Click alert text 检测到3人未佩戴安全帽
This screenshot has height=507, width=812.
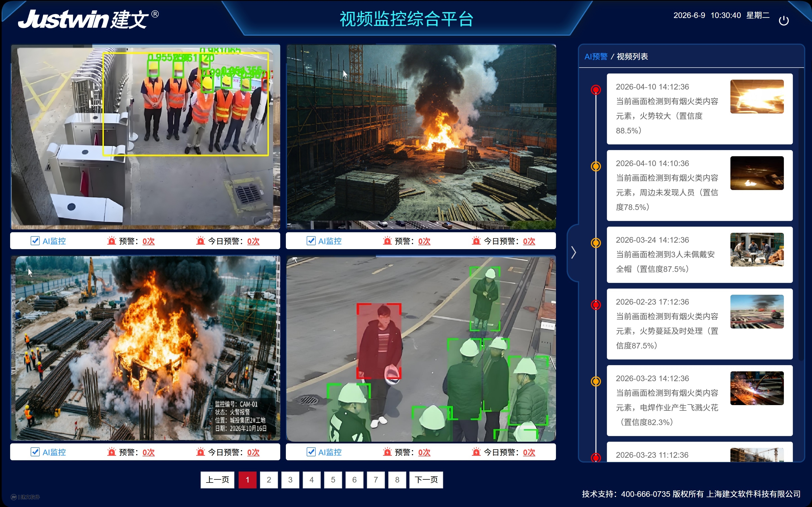tap(665, 262)
